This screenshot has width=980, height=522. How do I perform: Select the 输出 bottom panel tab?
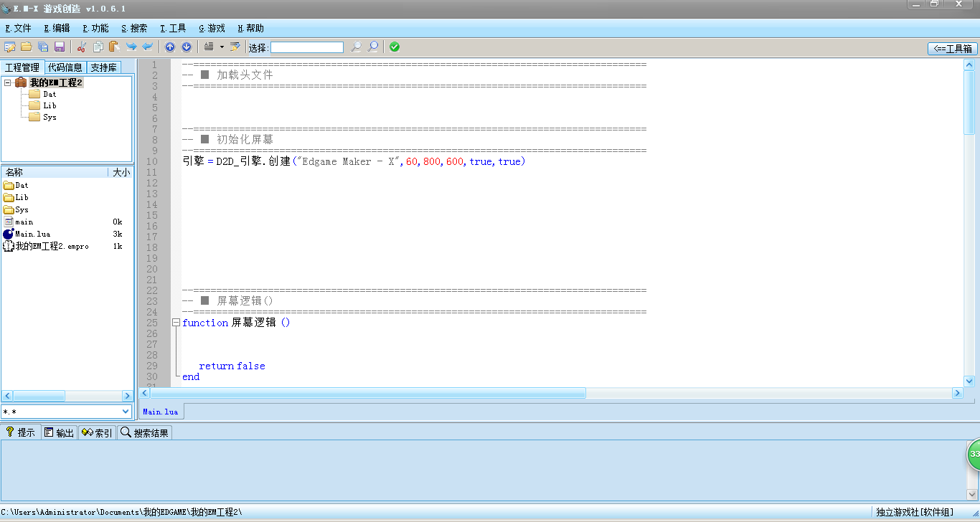59,432
